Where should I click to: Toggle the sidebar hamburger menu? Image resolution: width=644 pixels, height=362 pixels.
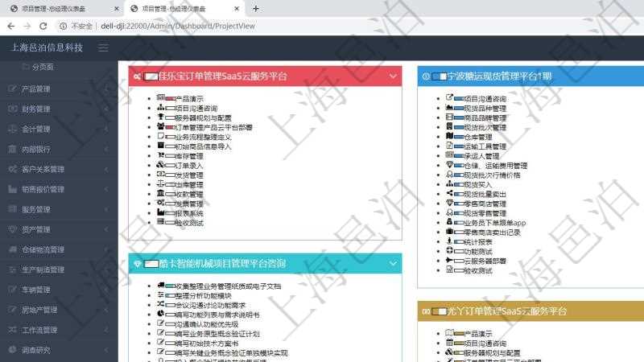[103, 48]
